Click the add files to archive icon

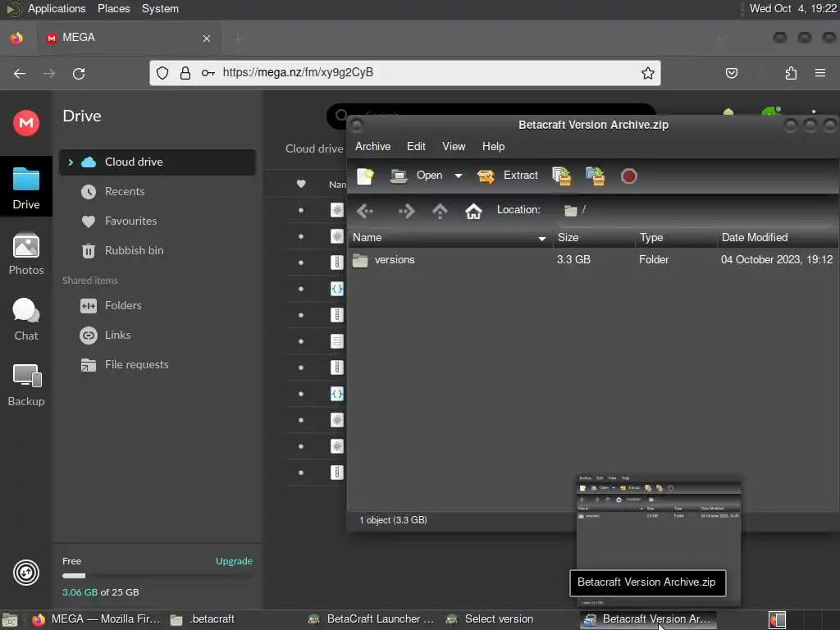click(x=561, y=176)
